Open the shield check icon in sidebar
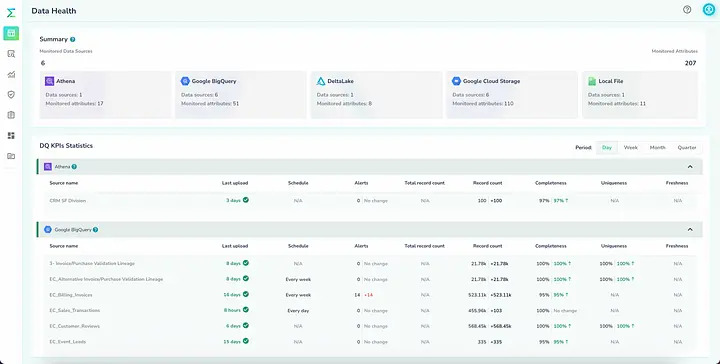This screenshot has height=364, width=720. (11, 95)
